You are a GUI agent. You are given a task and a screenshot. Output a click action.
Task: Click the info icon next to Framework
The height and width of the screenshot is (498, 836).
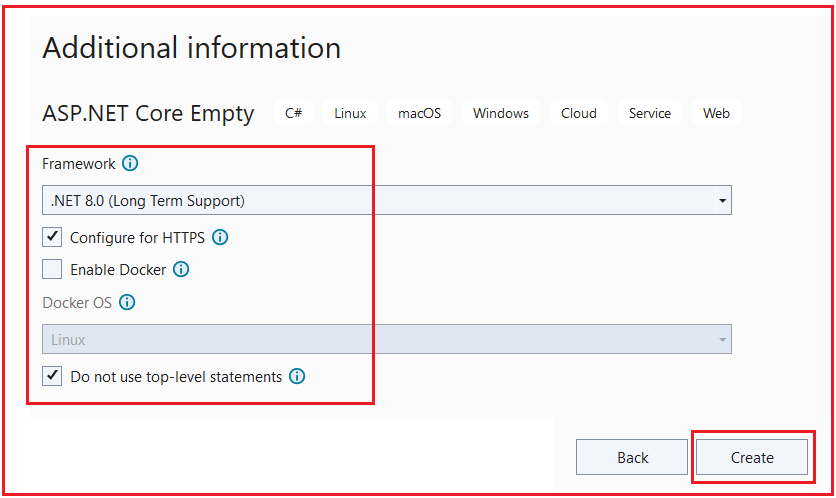click(130, 164)
